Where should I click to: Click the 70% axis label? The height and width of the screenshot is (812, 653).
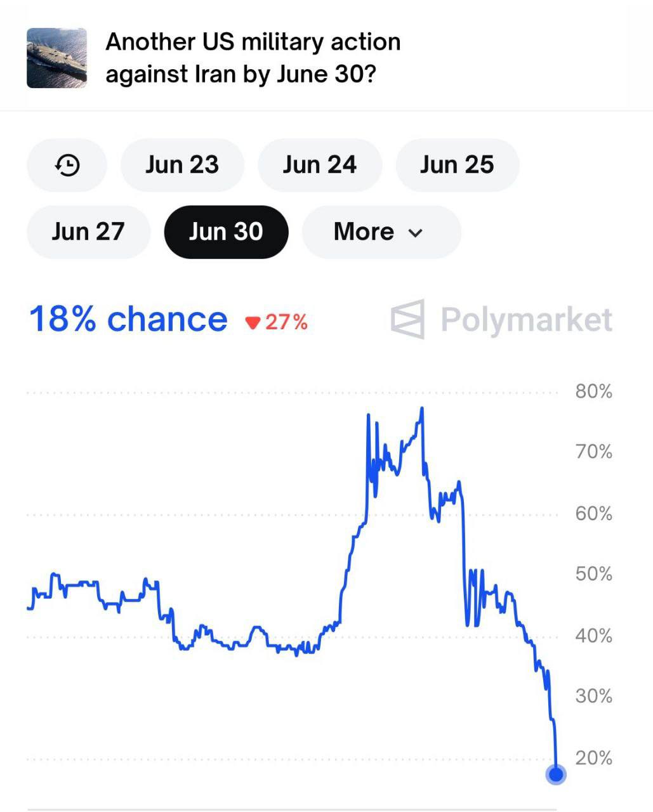point(593,452)
